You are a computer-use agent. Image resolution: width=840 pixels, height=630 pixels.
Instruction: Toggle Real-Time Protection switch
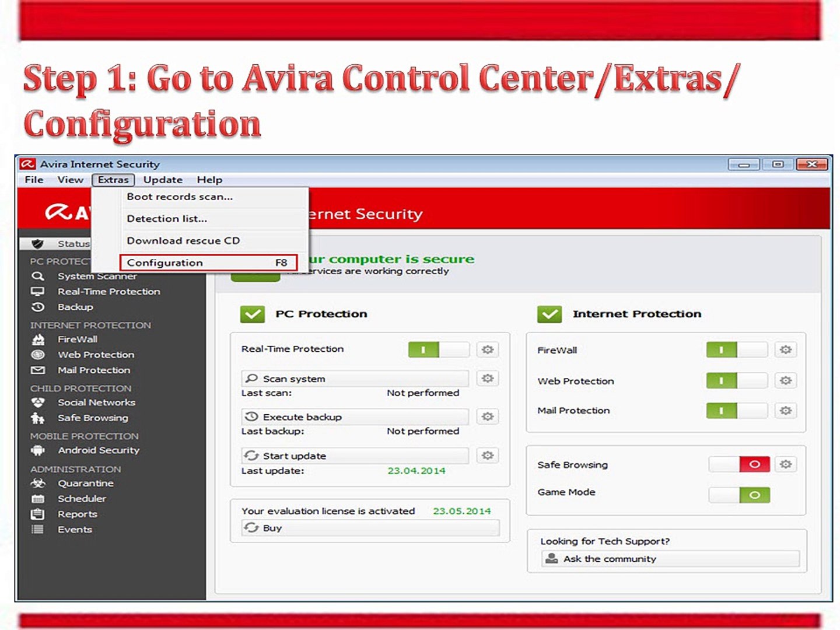click(x=439, y=349)
